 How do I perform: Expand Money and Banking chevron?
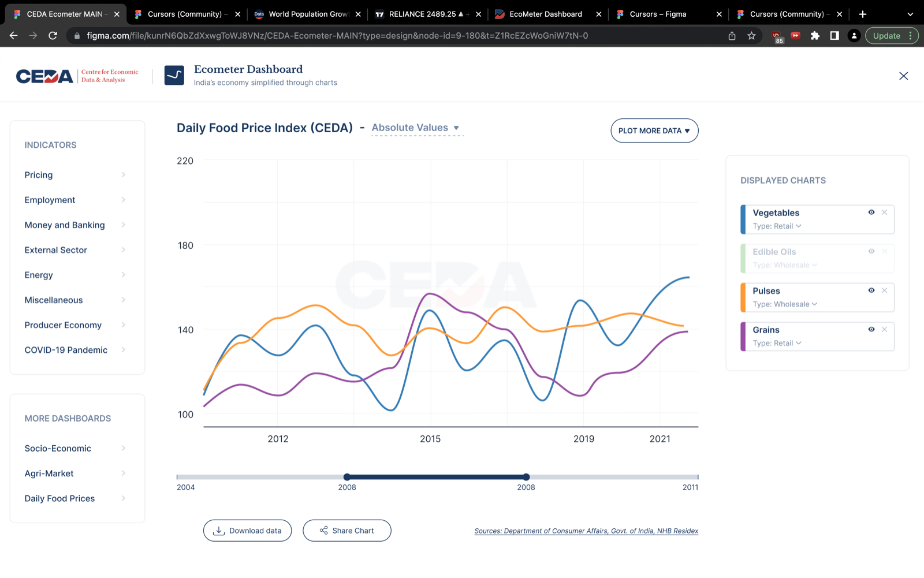pos(123,225)
